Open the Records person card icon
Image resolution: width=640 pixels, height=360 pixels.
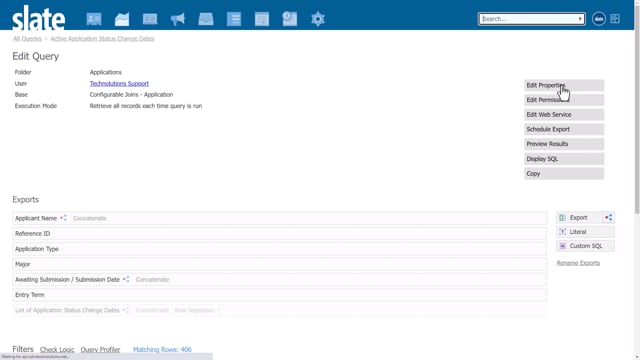pos(94,19)
